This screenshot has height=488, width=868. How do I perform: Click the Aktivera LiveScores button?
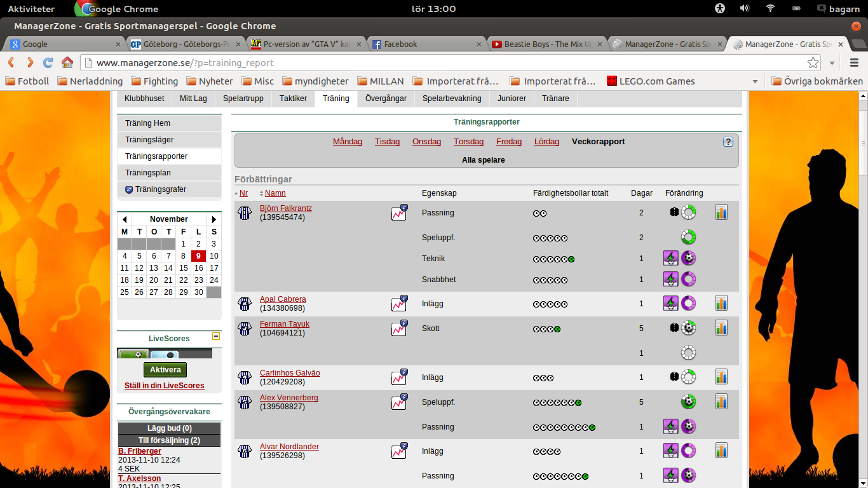[165, 370]
